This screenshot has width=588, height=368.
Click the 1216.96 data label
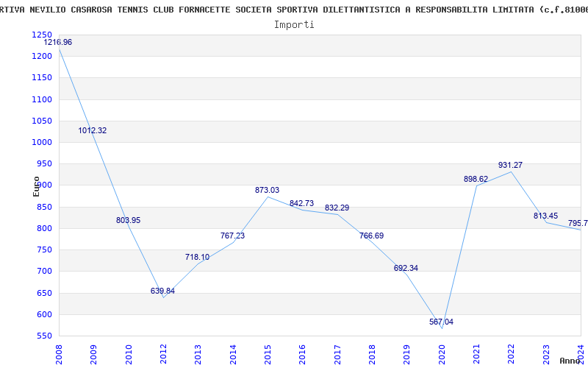coord(58,43)
